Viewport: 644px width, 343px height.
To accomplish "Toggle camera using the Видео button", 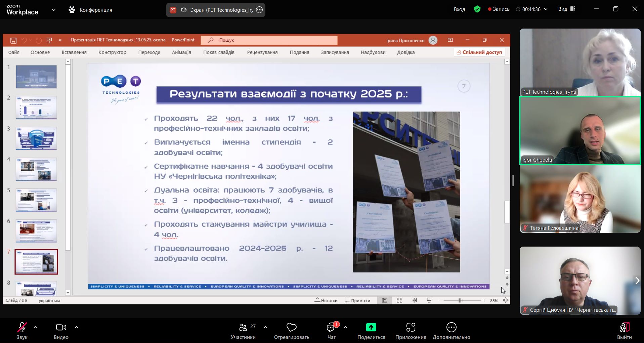I will [61, 328].
